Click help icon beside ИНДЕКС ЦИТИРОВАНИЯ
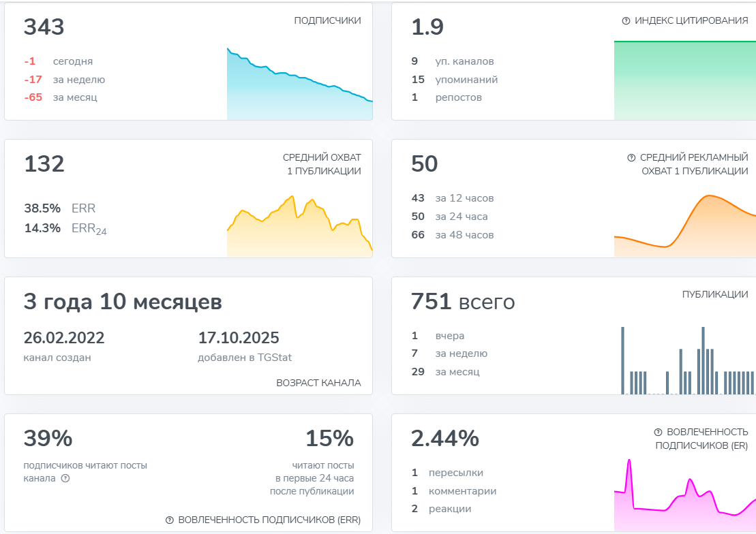Viewport: 756px width, 534px height. click(626, 21)
